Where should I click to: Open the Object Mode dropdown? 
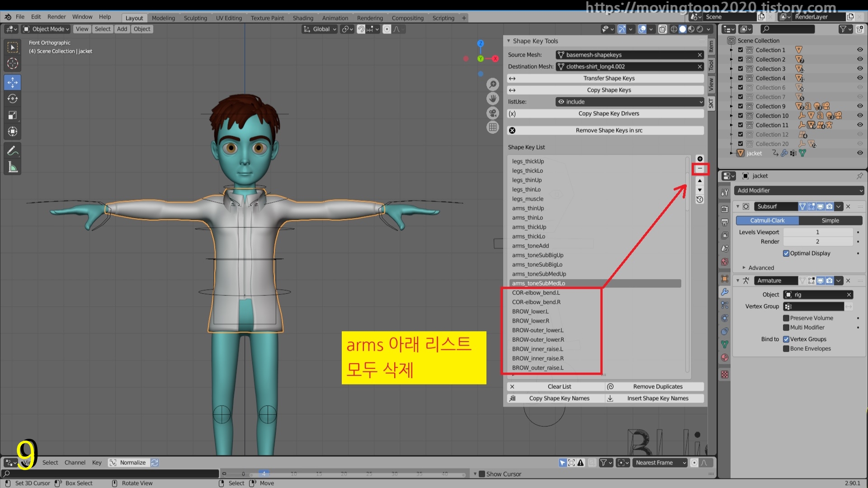tap(46, 29)
